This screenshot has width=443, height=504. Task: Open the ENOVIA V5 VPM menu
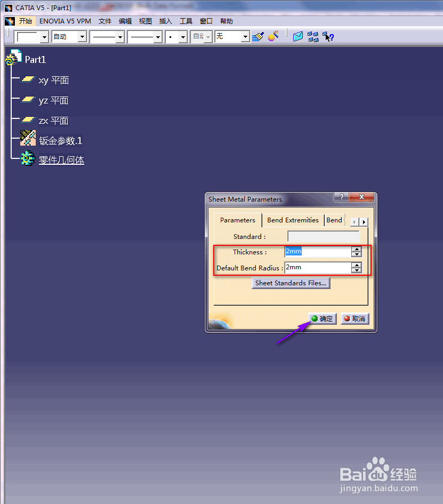[x=65, y=21]
